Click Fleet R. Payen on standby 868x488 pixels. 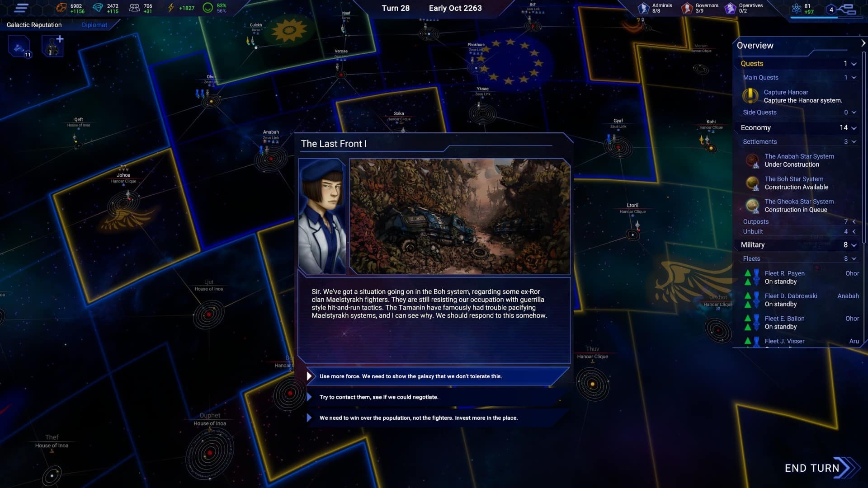799,277
